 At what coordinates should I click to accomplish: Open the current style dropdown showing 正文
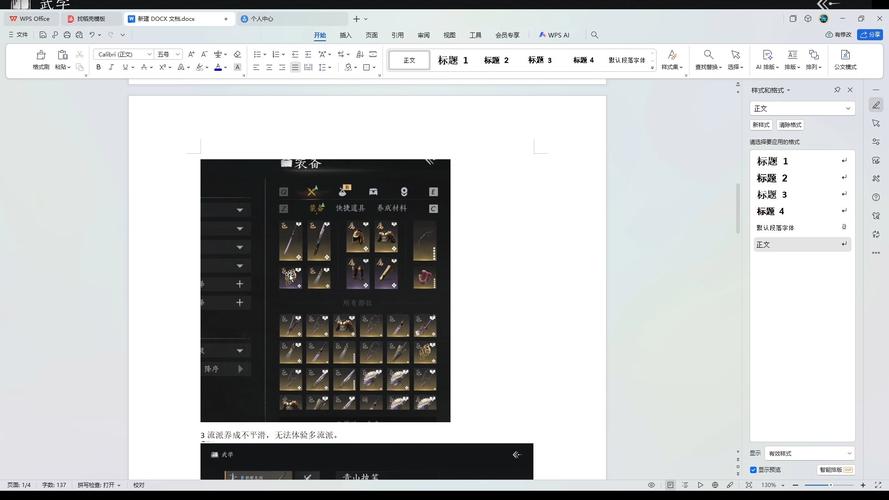tap(802, 108)
